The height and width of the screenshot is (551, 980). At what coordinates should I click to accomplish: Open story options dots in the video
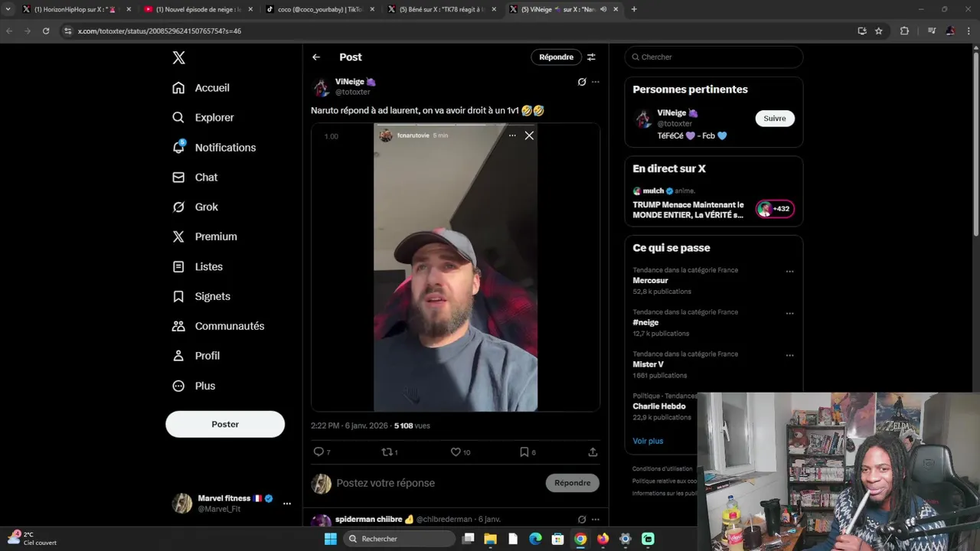(512, 135)
